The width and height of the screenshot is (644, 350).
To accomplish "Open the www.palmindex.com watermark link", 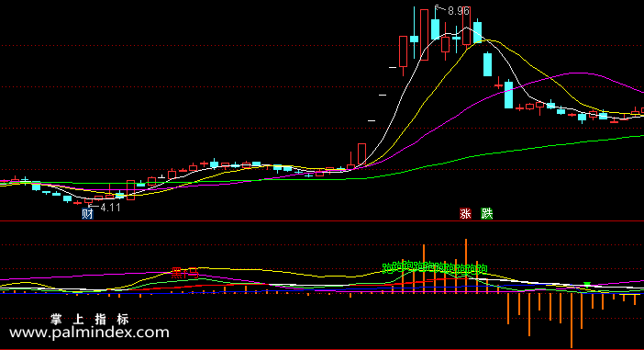I will point(89,333).
